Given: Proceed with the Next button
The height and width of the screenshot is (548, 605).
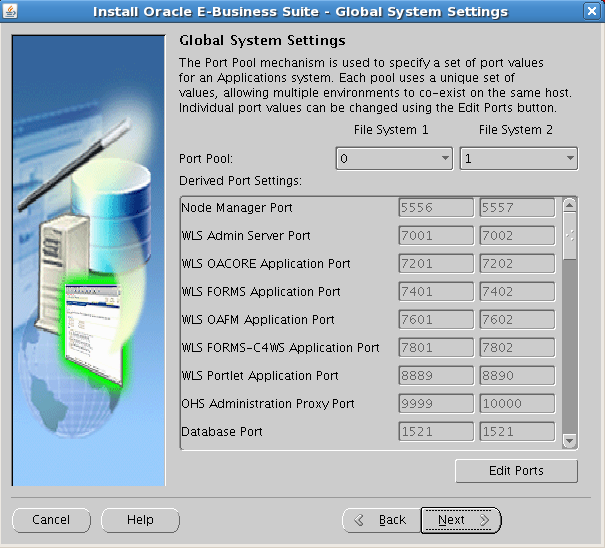Looking at the screenshot, I should coord(461,520).
